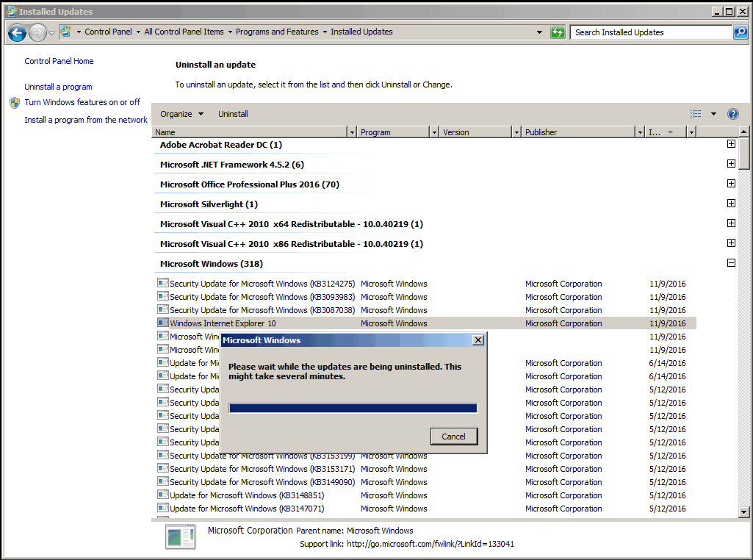Click Installed Updates breadcrumb
The width and height of the screenshot is (753, 560).
click(x=361, y=32)
